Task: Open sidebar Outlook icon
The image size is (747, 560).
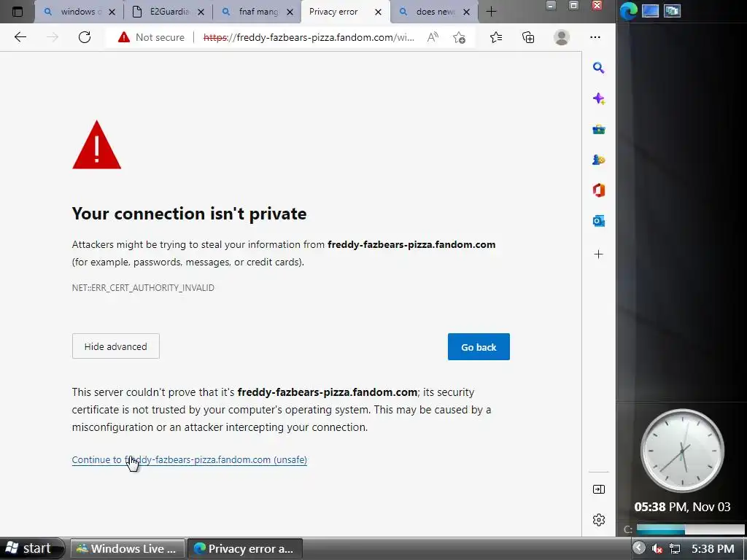Action: coord(598,221)
